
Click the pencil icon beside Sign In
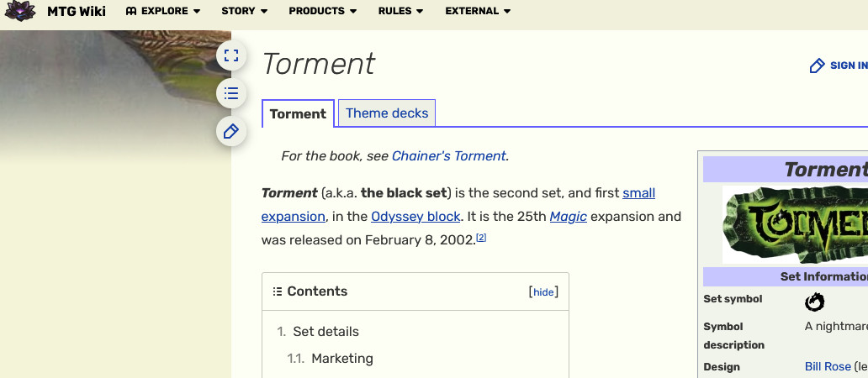click(x=817, y=66)
